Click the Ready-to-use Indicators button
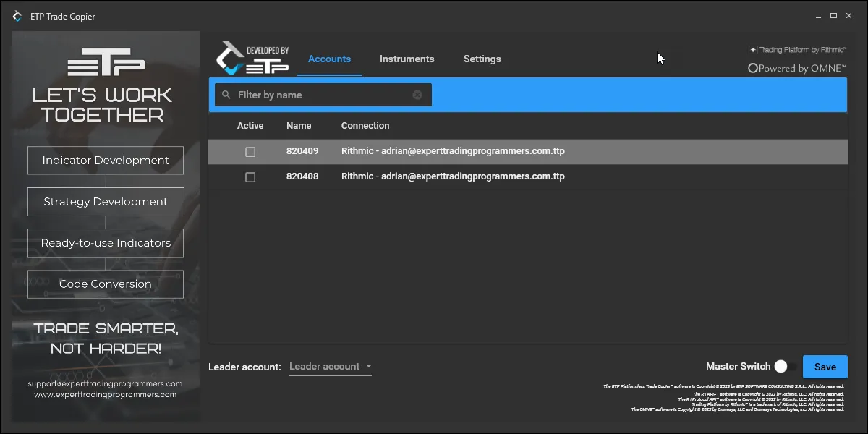Image resolution: width=868 pixels, height=434 pixels. 106,243
